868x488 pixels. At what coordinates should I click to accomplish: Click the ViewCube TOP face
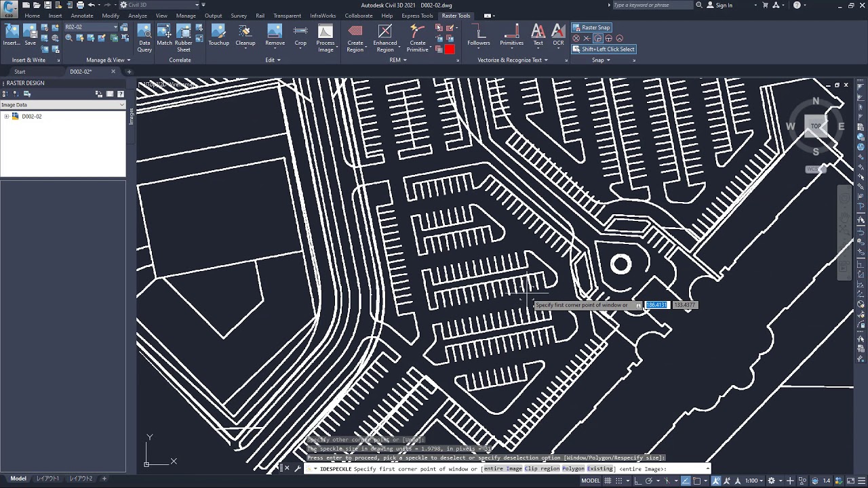coord(816,126)
